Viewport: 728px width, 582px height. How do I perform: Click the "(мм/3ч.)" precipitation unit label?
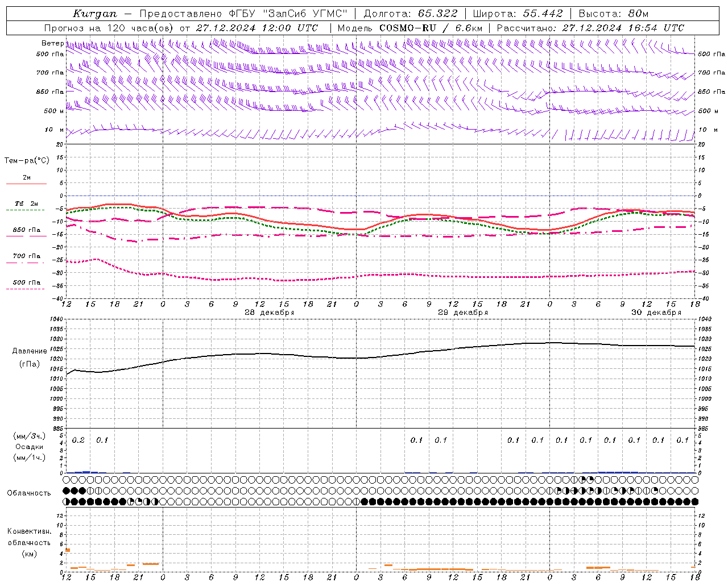[x=30, y=436]
